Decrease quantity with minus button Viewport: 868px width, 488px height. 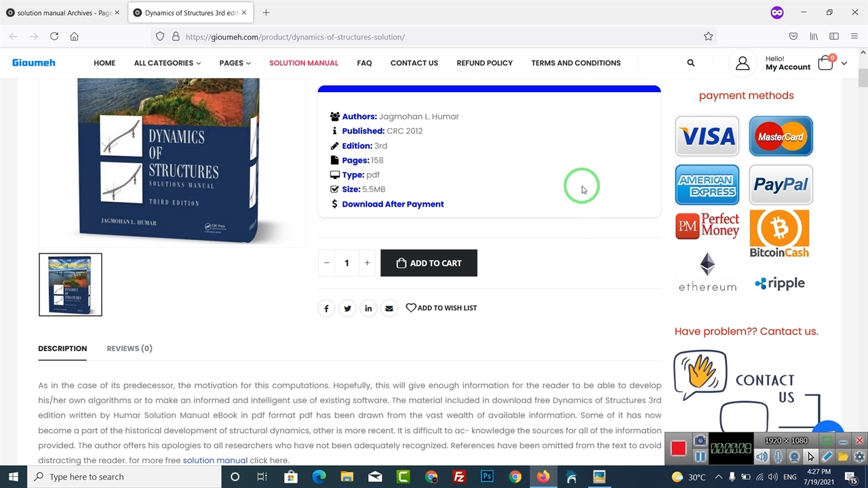326,263
